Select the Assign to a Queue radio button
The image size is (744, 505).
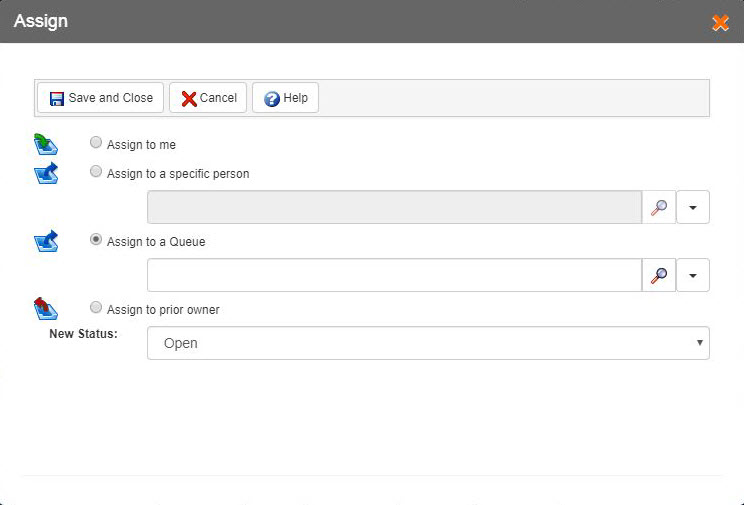(96, 239)
